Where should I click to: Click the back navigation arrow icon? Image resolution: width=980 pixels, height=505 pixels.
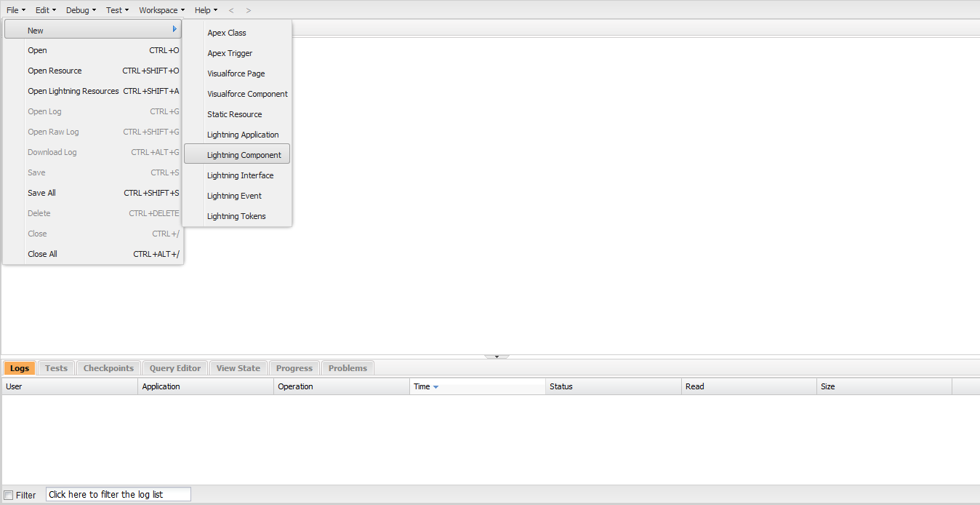pyautogui.click(x=231, y=10)
